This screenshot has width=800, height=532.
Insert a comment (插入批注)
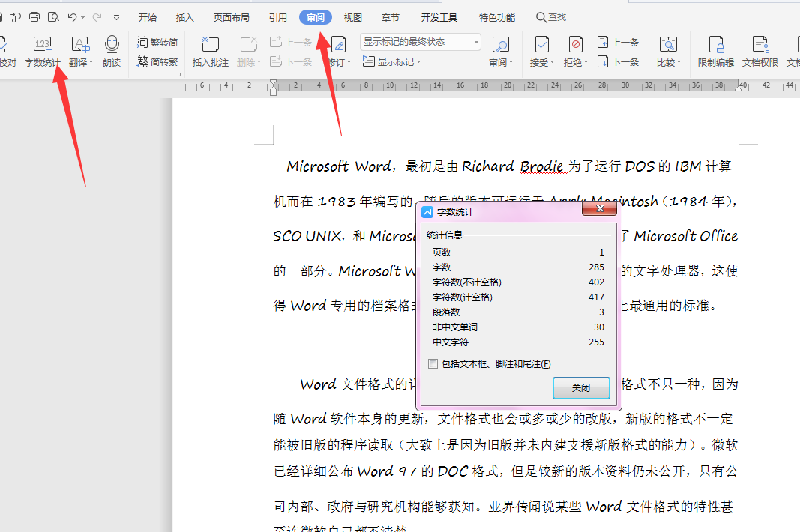210,52
